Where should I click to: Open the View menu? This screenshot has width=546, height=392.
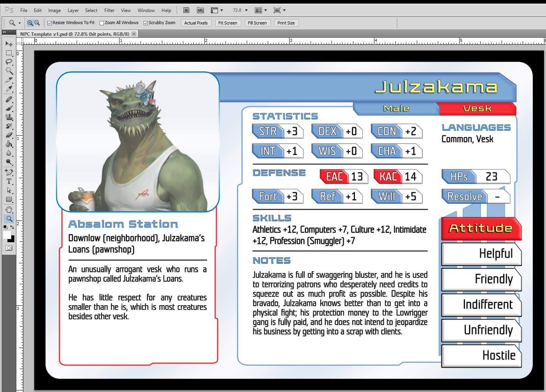126,10
